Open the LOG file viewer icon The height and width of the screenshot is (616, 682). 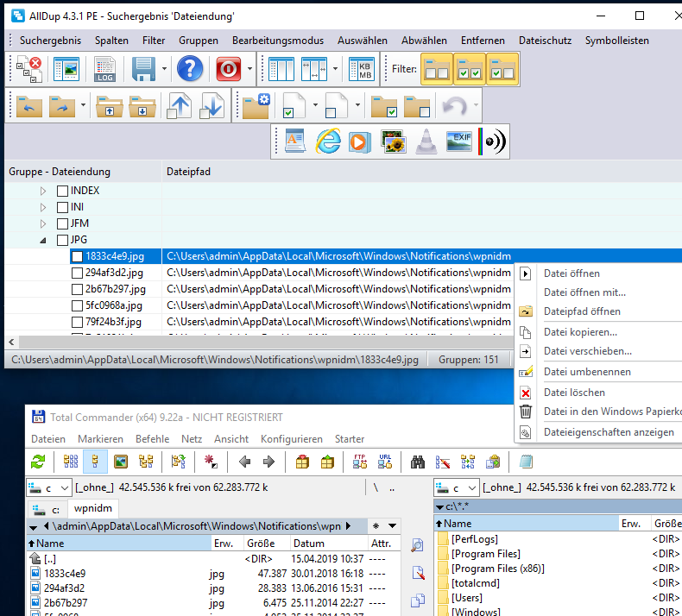click(x=105, y=69)
